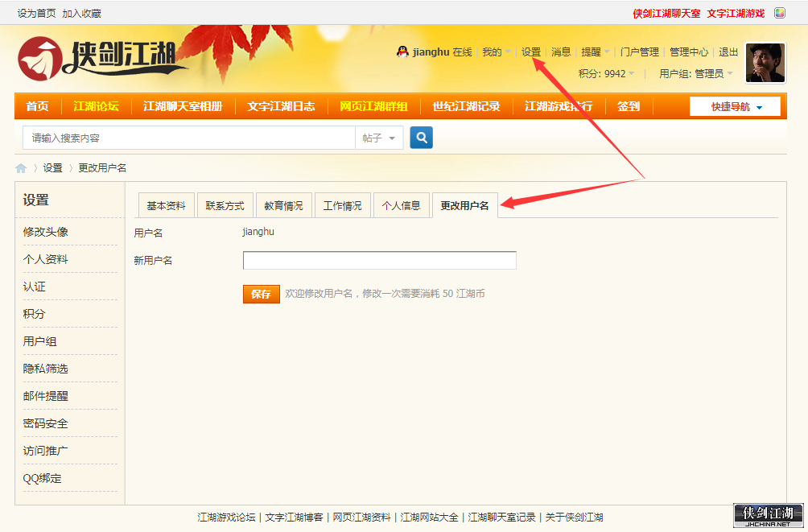
Task: Open the 江湖游戏论坛 footer link
Action: 226,517
